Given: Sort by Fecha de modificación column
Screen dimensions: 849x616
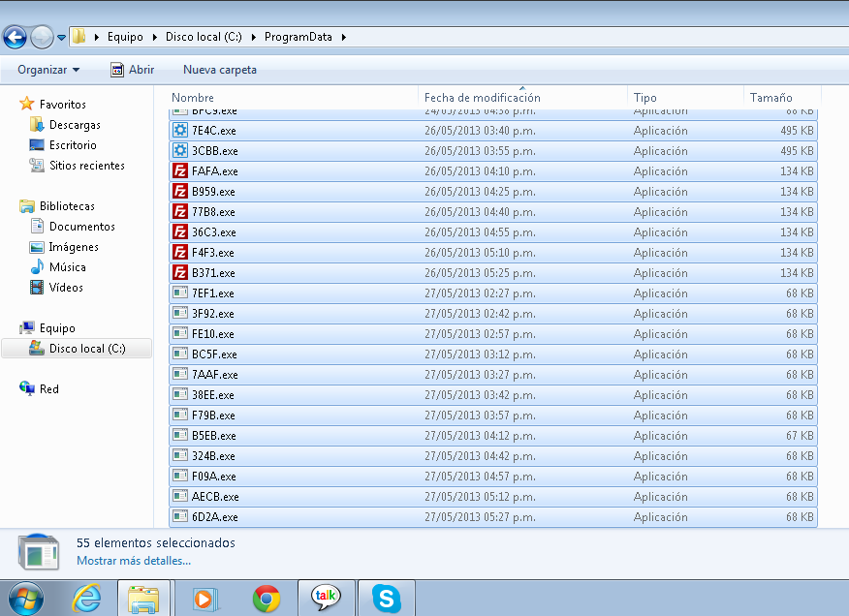Looking at the screenshot, I should [x=482, y=98].
